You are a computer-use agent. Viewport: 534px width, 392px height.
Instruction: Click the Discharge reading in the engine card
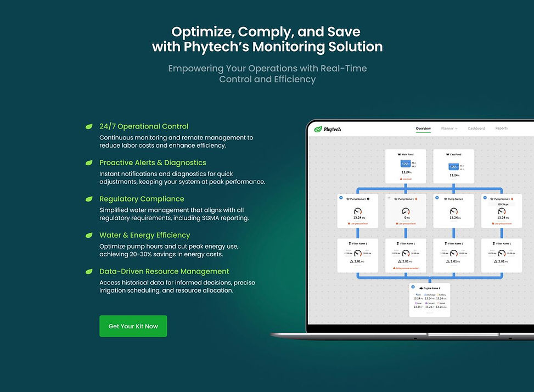click(x=430, y=296)
